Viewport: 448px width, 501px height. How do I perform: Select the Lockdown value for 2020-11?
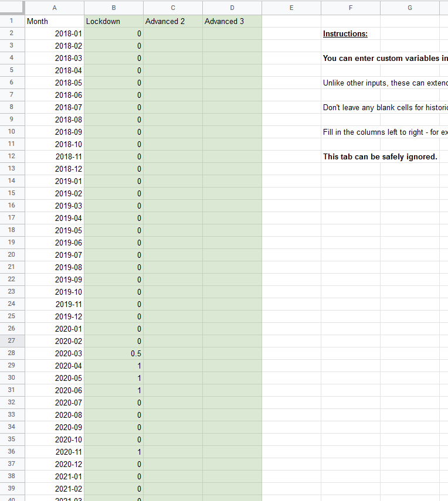[114, 452]
